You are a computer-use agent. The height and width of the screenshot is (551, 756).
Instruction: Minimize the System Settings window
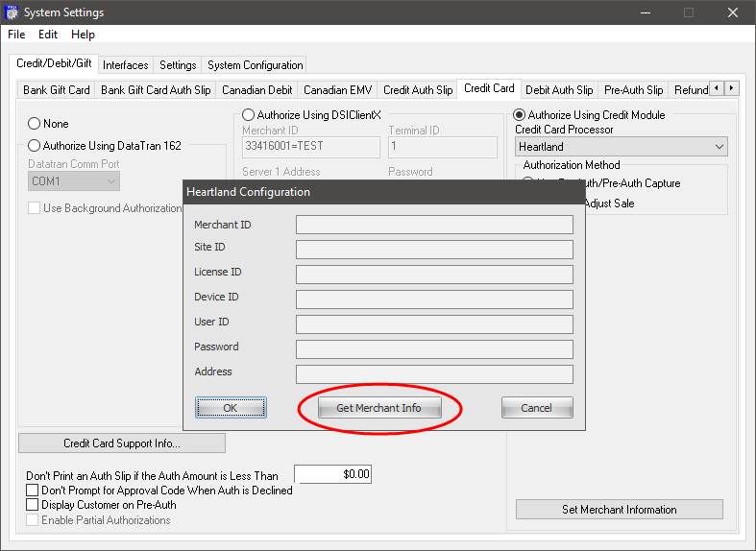coord(646,12)
